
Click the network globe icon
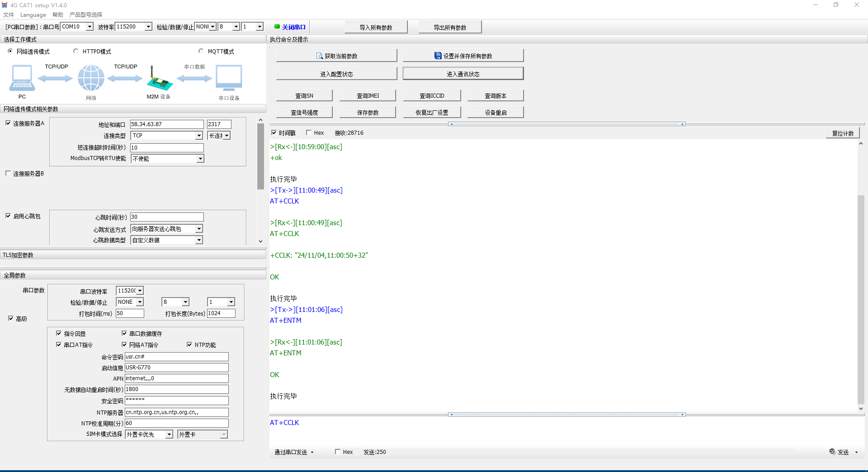91,78
